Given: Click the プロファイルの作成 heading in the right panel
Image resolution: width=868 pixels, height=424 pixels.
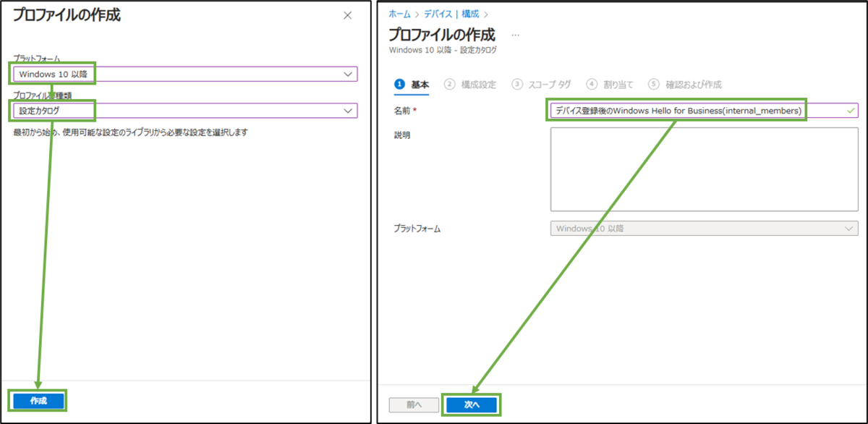Looking at the screenshot, I should coord(442,35).
